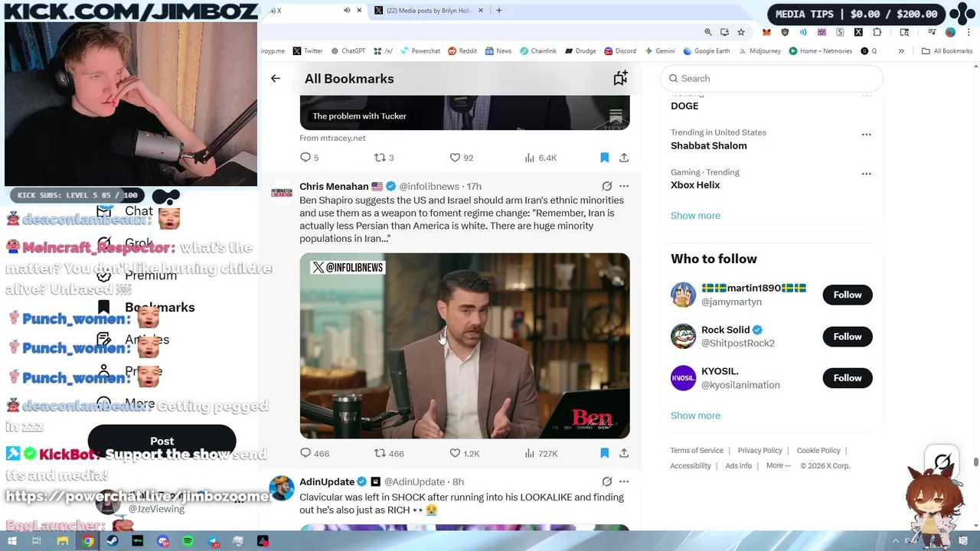Image resolution: width=980 pixels, height=551 pixels.
Task: Play the Ben Shapiro video thumbnail
Action: (465, 346)
